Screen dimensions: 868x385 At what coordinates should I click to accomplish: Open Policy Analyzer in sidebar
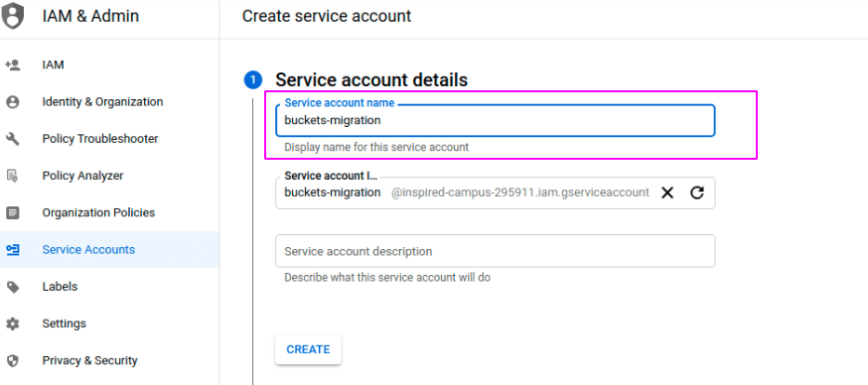109,176
